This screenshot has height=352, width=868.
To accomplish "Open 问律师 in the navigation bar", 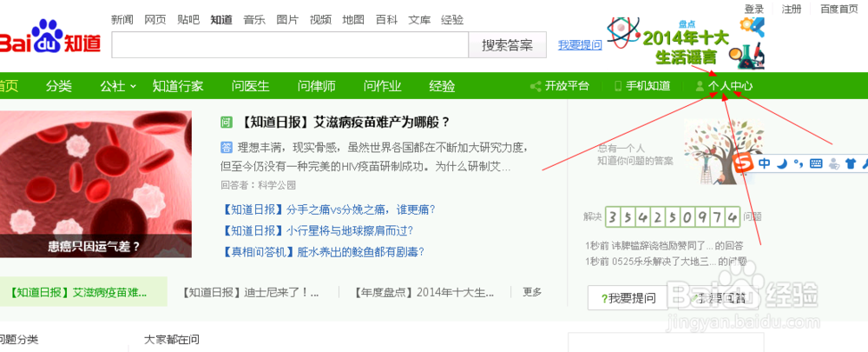I will [317, 86].
